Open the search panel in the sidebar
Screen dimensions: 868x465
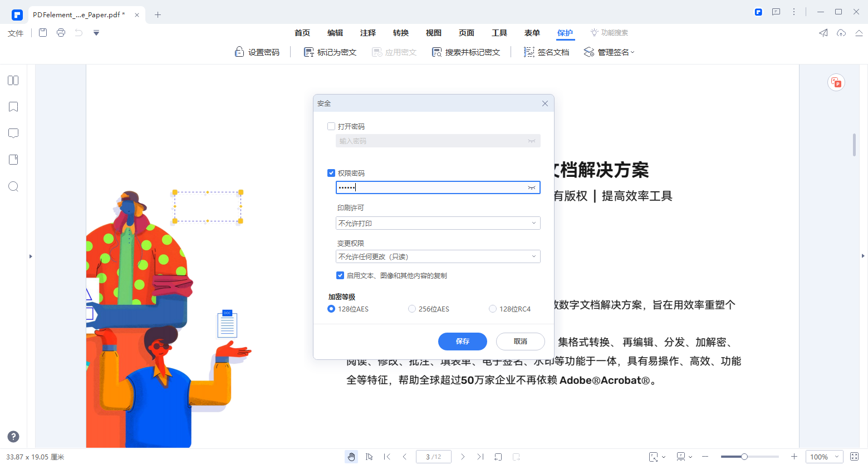tap(13, 186)
